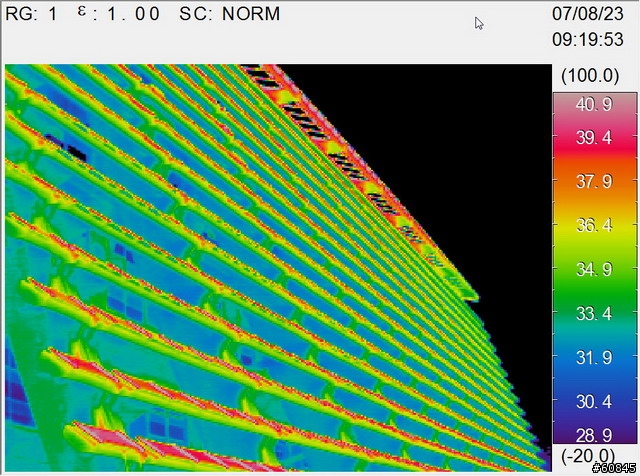Click the 33.4 color scale label

pos(594,314)
